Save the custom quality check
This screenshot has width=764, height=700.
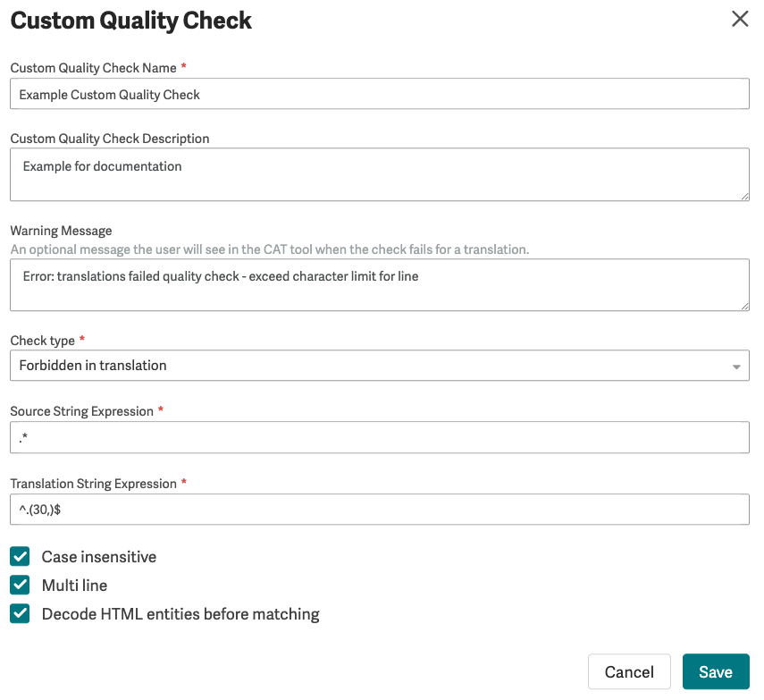pos(716,671)
